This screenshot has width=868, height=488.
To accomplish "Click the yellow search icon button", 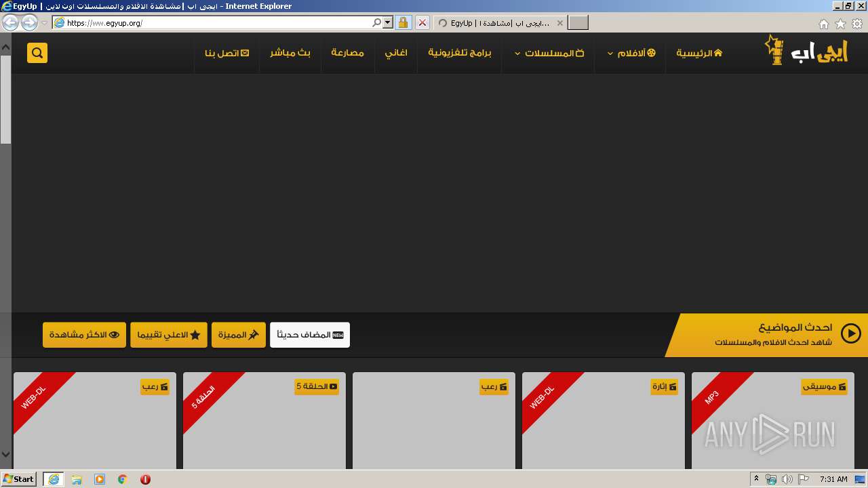I will click(37, 53).
